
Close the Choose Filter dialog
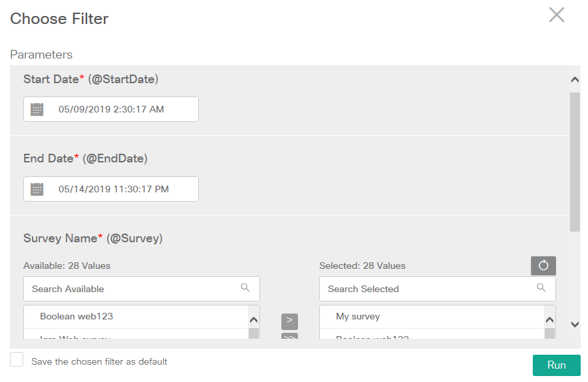(x=557, y=15)
